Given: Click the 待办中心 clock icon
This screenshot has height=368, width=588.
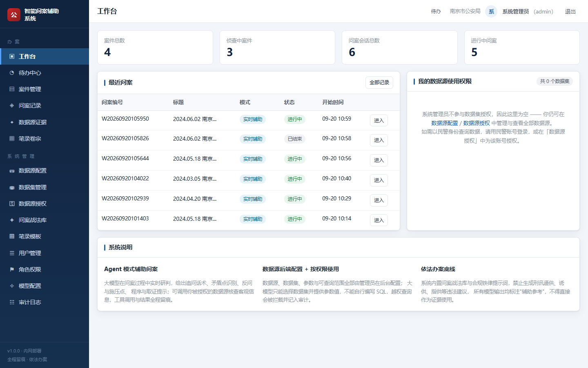Looking at the screenshot, I should [12, 73].
